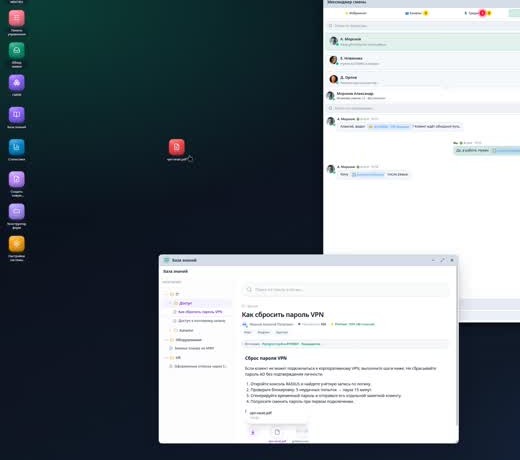520x460 pixels.
Task: Click the expand window icon in База знаний
Action: [x=442, y=260]
